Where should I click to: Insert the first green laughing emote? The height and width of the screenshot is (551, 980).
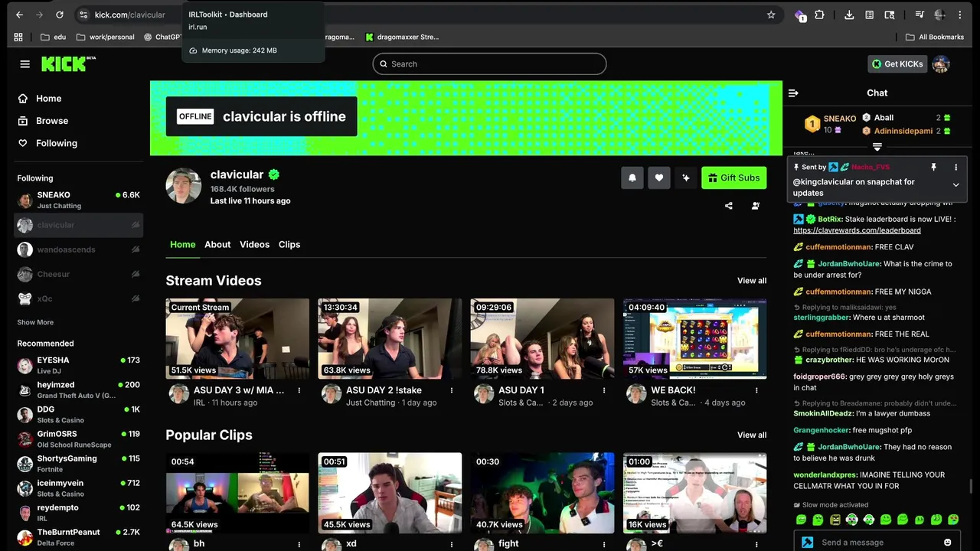[802, 520]
